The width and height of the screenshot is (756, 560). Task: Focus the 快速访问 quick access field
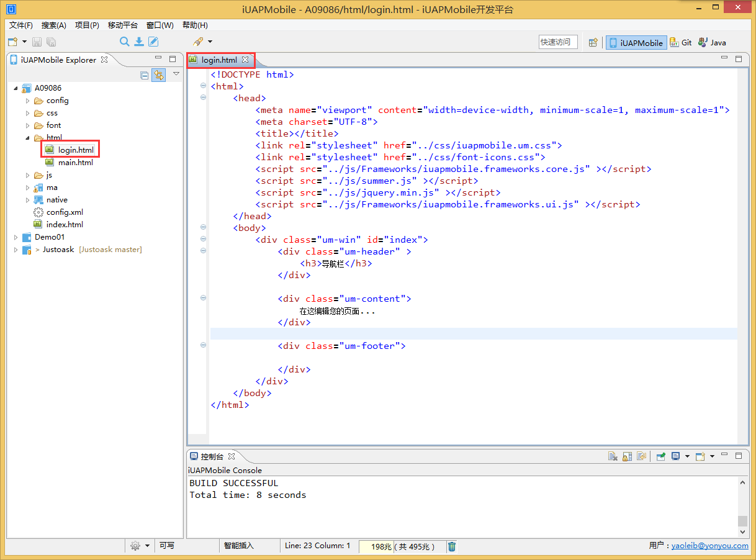coord(558,42)
